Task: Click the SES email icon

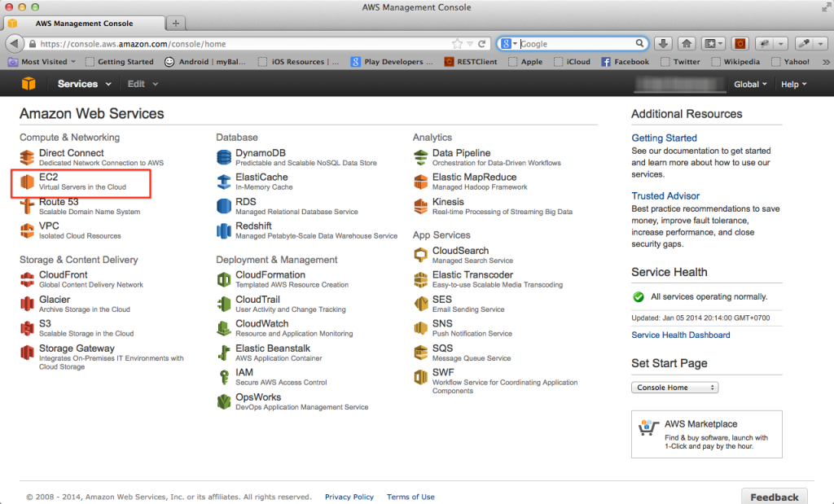Action: coord(421,304)
